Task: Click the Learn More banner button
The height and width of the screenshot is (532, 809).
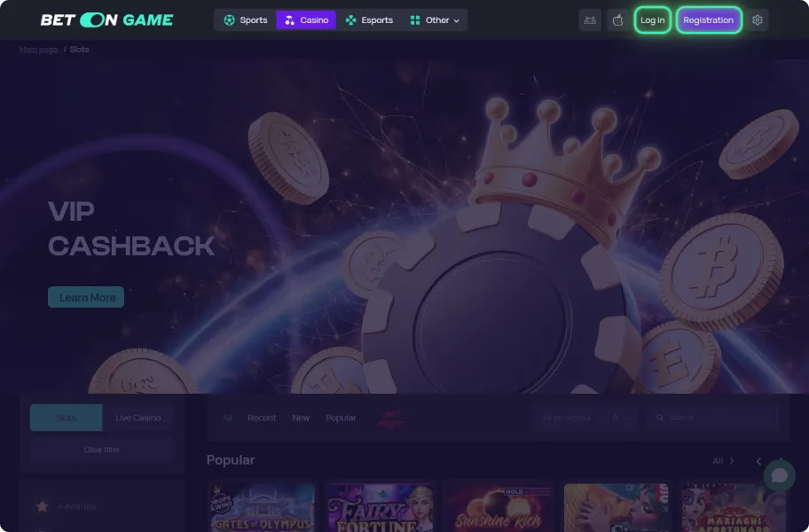Action: tap(86, 297)
